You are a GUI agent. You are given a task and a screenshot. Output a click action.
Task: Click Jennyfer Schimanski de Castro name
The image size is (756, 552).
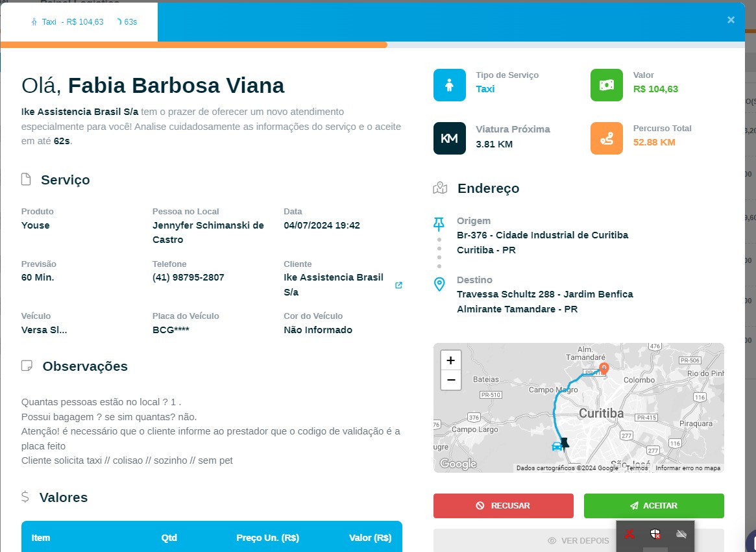tap(208, 232)
